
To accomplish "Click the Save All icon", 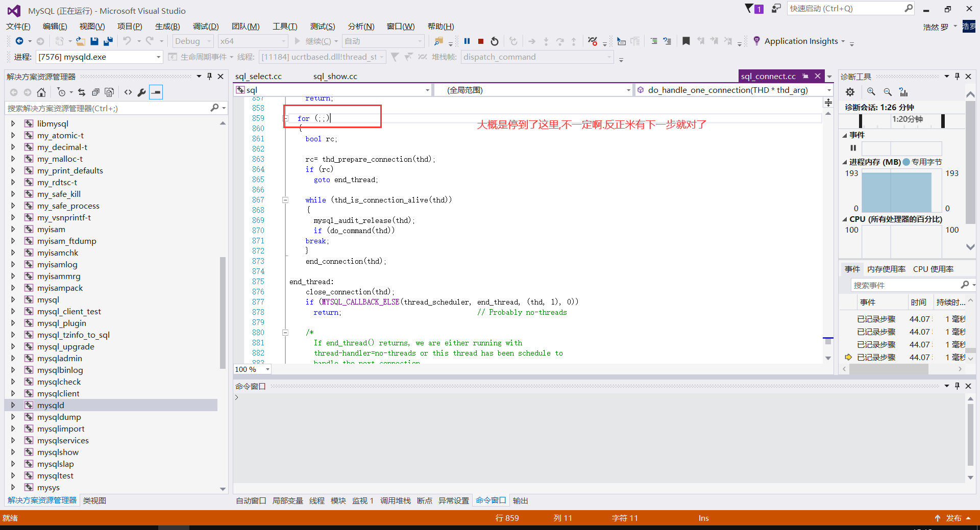I will tap(108, 41).
